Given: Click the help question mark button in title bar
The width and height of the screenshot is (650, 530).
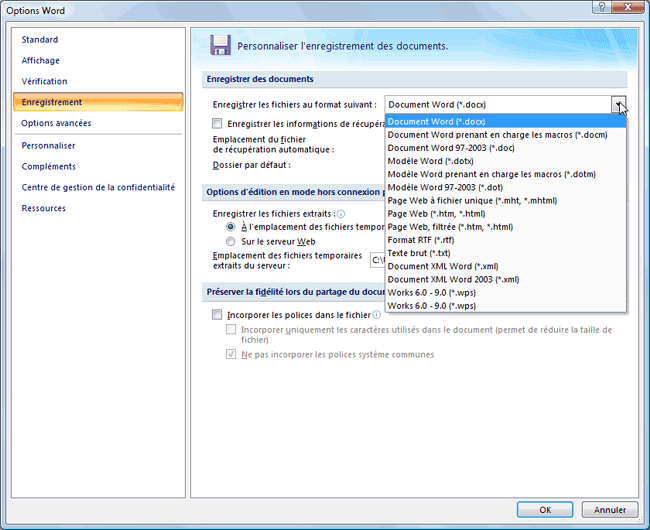Looking at the screenshot, I should pos(602,8).
